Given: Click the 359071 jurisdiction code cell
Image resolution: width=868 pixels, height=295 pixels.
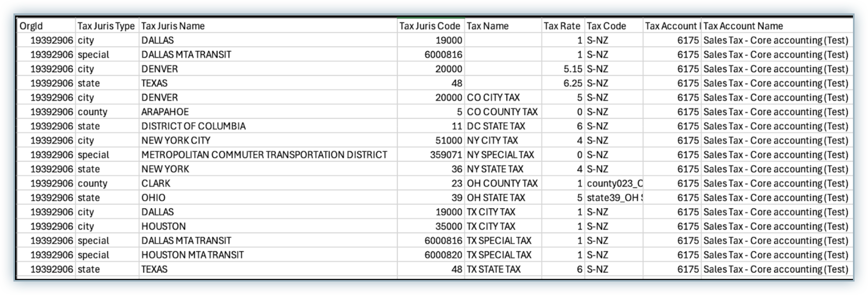Looking at the screenshot, I should click(x=431, y=155).
